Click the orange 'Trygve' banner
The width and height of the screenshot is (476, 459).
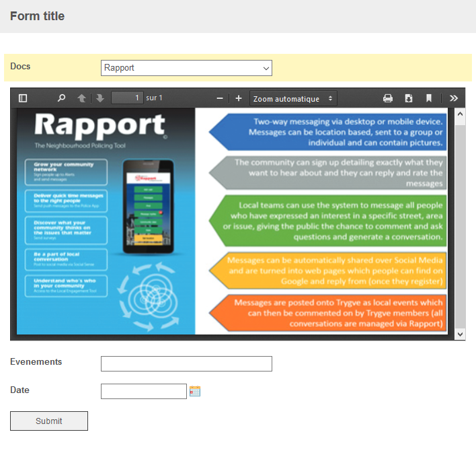(328, 313)
